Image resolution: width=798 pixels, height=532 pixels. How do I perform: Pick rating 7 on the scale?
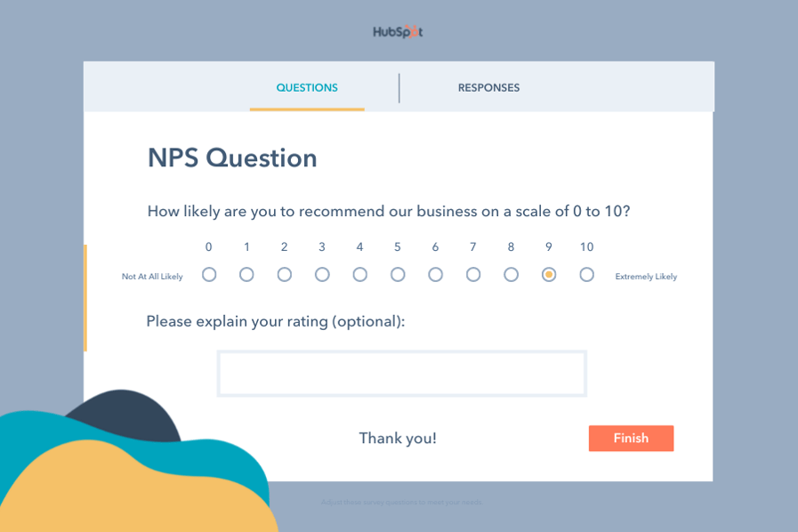473,275
